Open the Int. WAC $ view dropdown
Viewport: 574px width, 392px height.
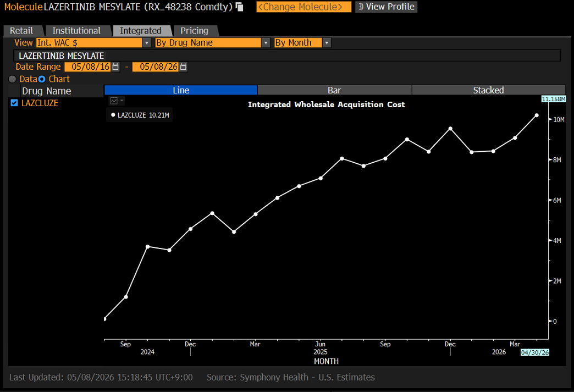click(x=146, y=43)
